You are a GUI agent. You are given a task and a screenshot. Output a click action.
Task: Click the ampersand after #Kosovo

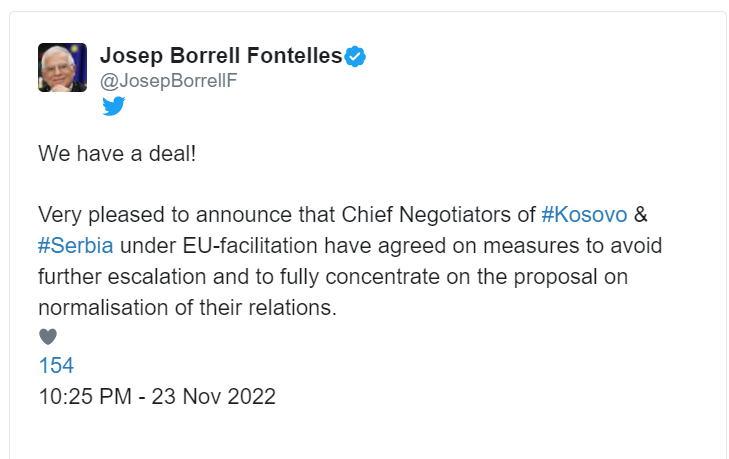641,215
